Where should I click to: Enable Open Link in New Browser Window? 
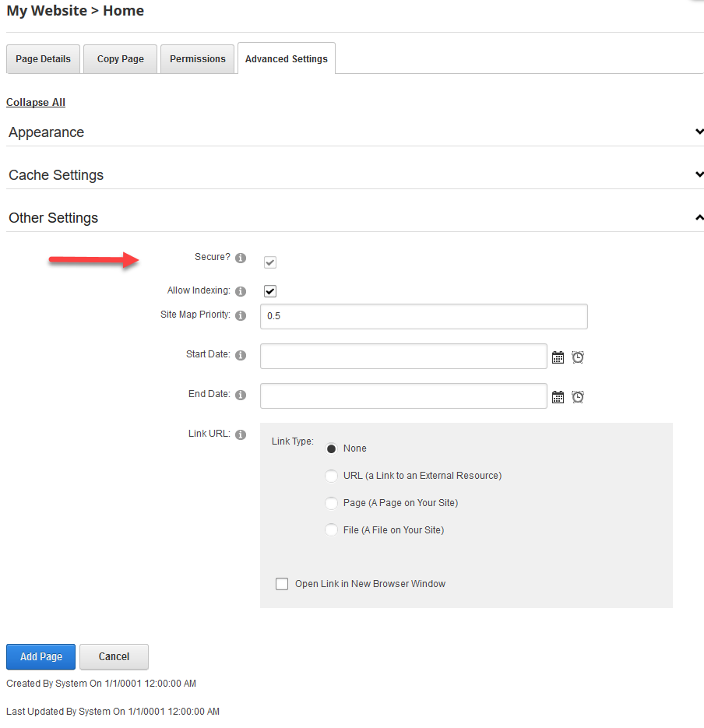(281, 583)
